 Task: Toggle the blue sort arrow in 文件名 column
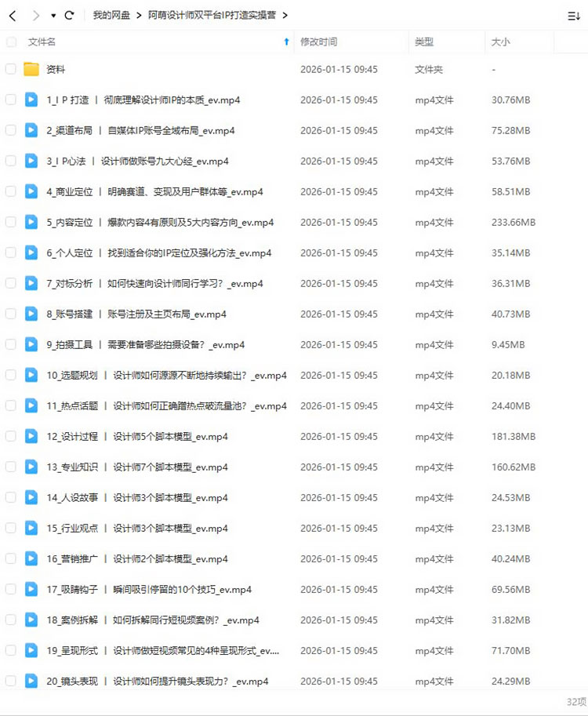point(286,42)
